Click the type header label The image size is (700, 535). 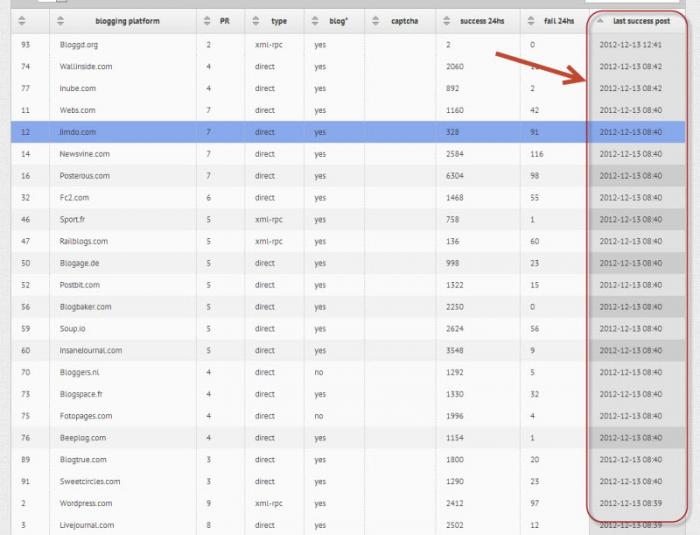coord(279,21)
